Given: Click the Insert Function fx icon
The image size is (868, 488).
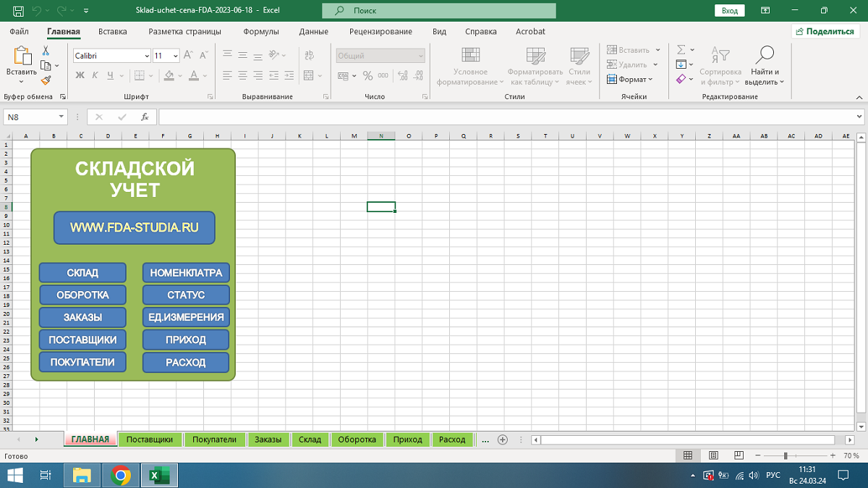Looking at the screenshot, I should (145, 117).
